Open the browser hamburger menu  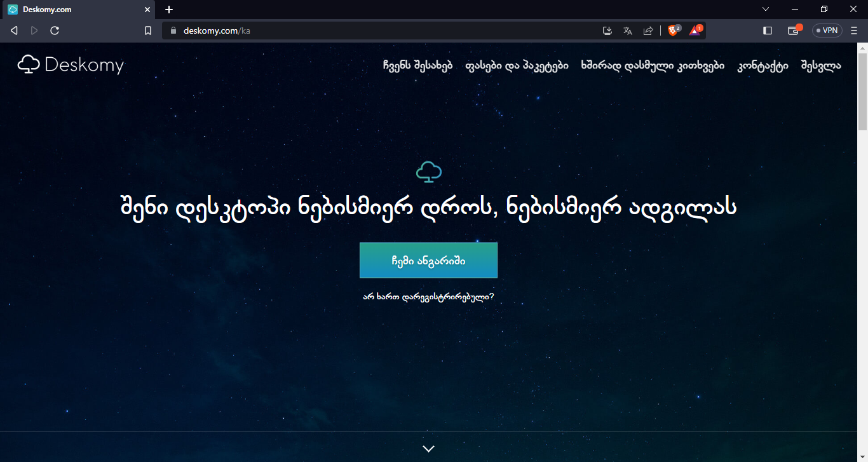[855, 31]
